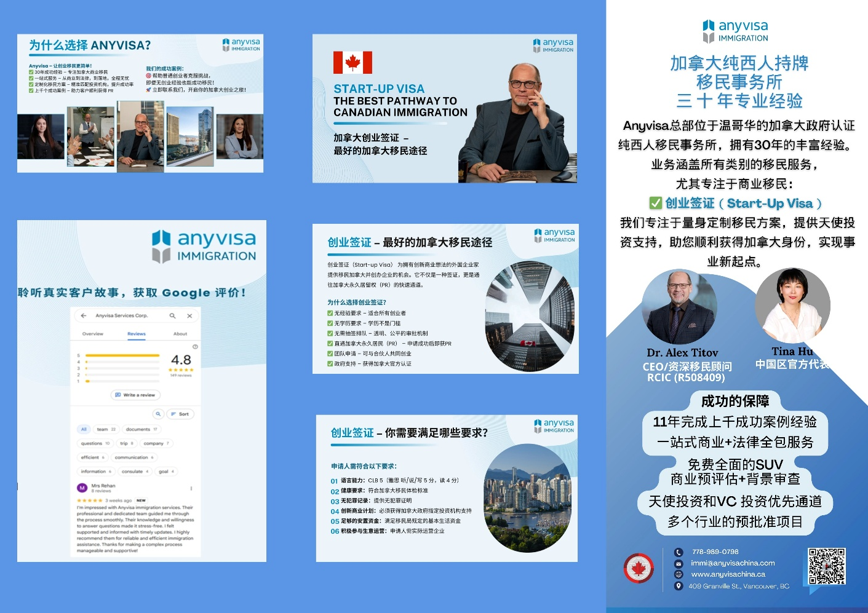This screenshot has width=868, height=613.
Task: Select the All filter chip
Action: pyautogui.click(x=84, y=429)
